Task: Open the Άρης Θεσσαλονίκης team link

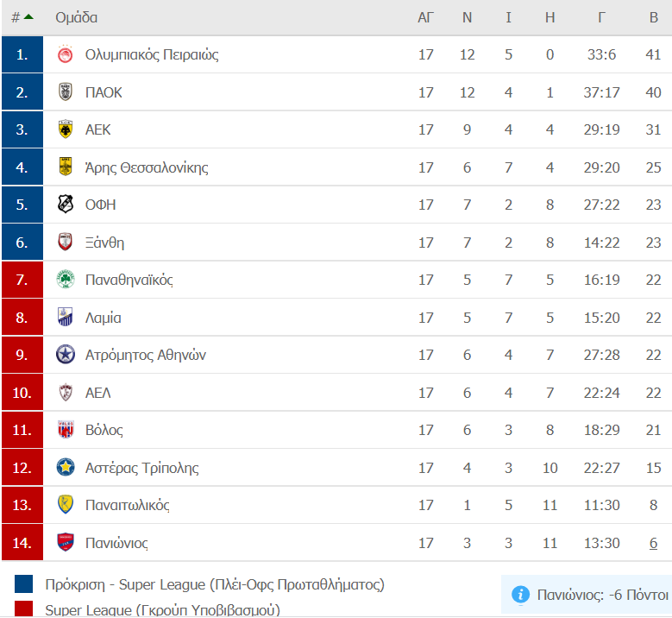Action: [x=147, y=167]
